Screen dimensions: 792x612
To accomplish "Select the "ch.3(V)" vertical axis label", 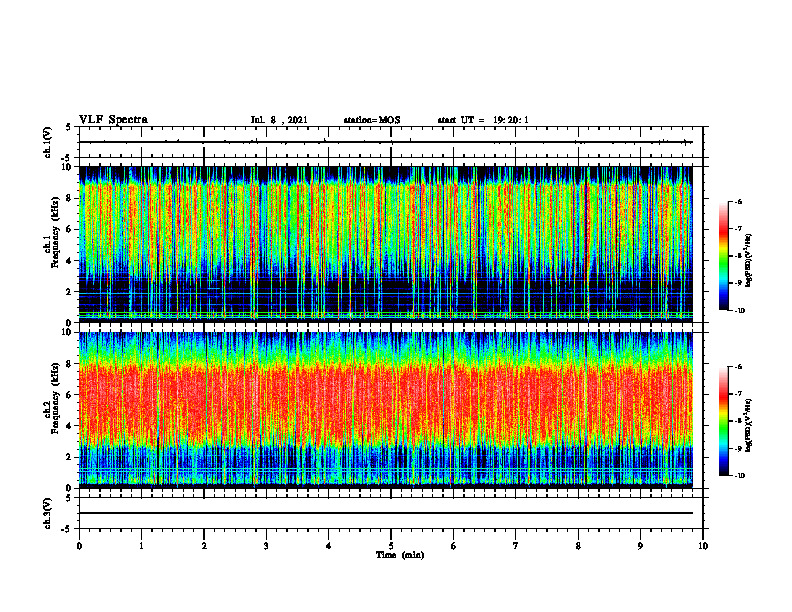I will click(48, 513).
